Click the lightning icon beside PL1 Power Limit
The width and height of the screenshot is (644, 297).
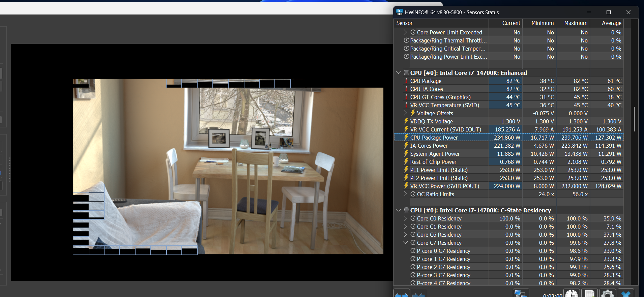[406, 170]
